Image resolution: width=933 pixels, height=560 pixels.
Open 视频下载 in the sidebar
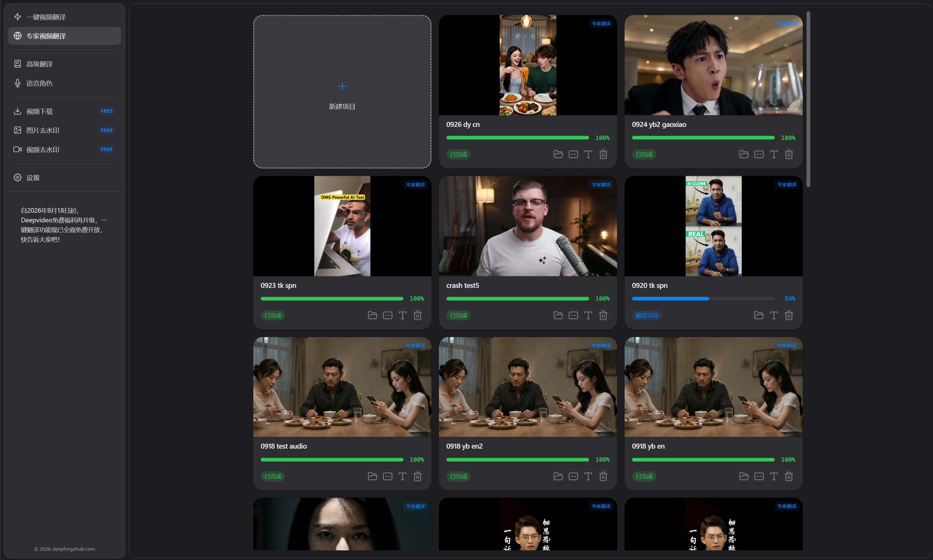click(64, 111)
